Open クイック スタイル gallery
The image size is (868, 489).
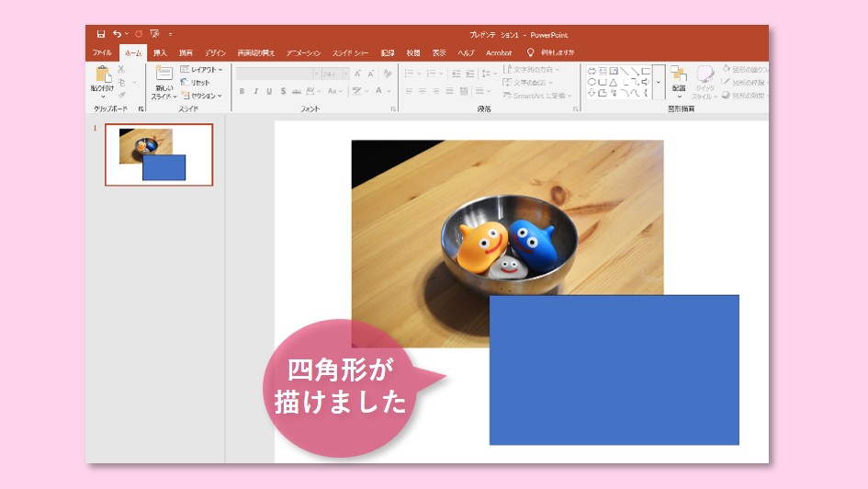pos(705,82)
